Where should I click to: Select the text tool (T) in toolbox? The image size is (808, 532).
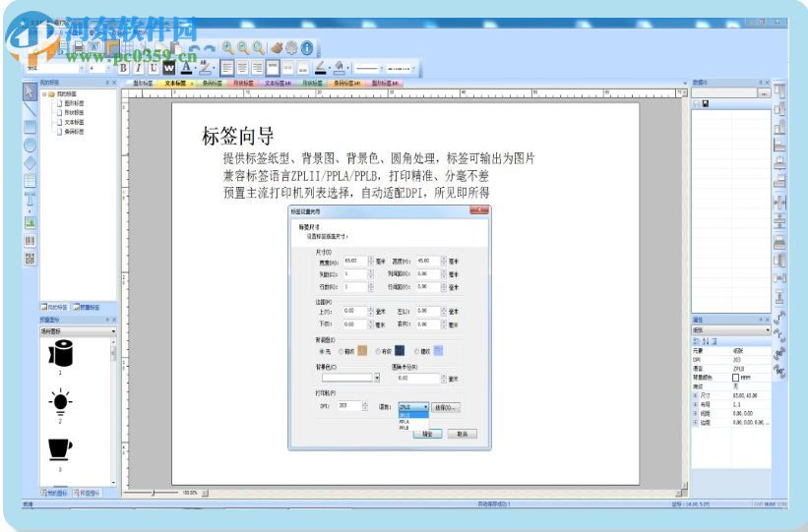(30, 201)
